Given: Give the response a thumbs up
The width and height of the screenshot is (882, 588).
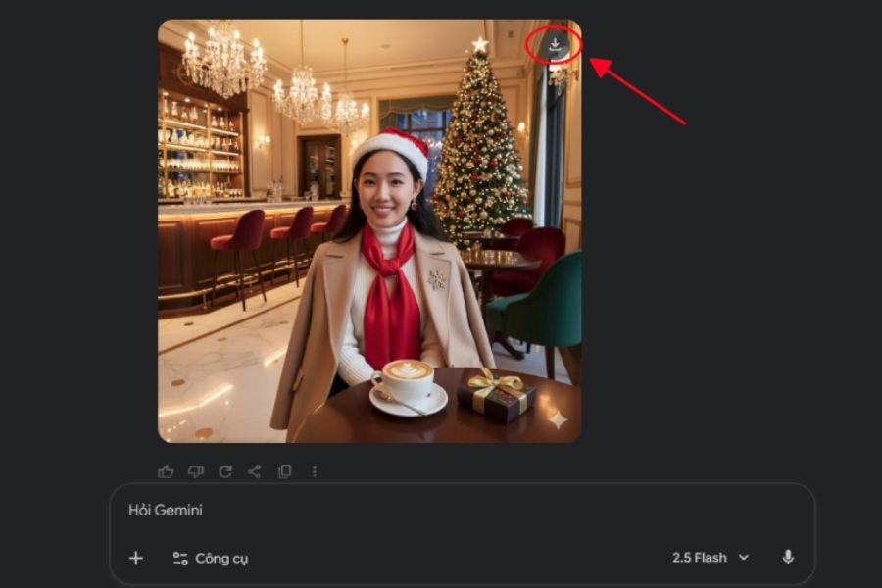Looking at the screenshot, I should coord(166,471).
